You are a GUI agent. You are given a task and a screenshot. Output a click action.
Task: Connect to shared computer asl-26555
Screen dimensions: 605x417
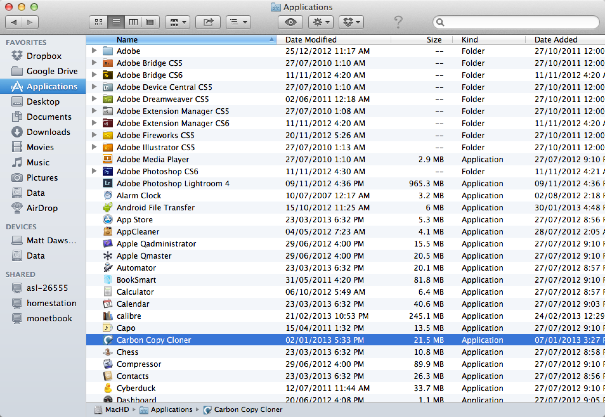click(43, 288)
